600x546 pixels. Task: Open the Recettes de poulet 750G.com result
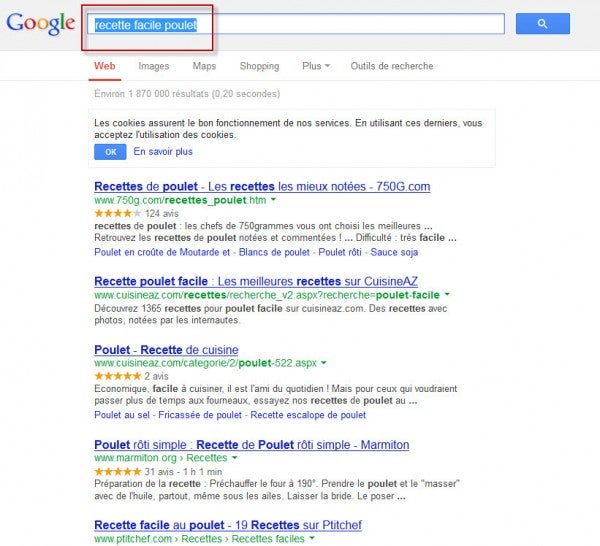coord(261,186)
